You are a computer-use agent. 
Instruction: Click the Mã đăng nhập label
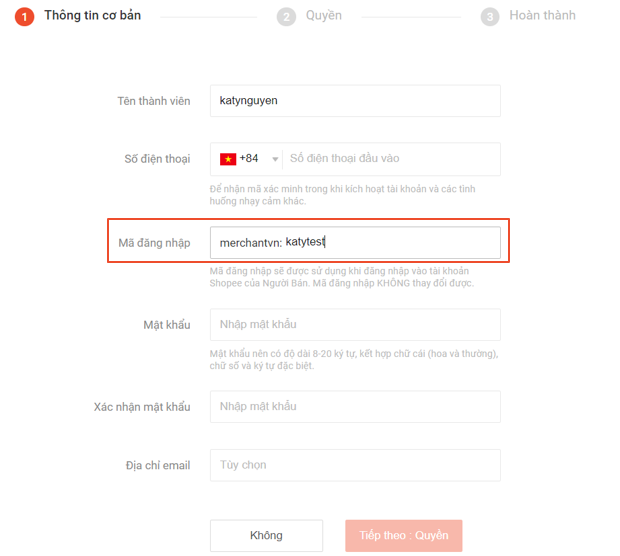pyautogui.click(x=154, y=243)
